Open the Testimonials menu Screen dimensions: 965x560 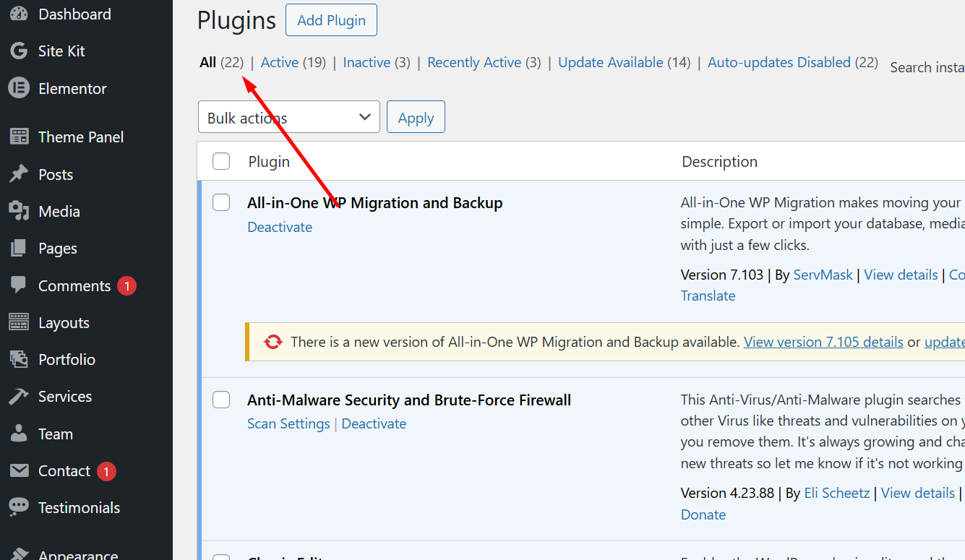tap(80, 507)
